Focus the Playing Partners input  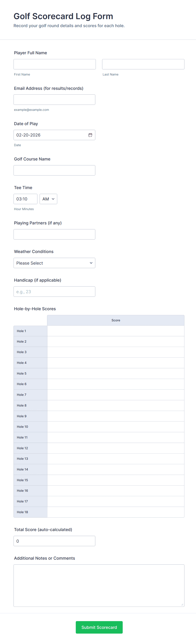pos(54,234)
